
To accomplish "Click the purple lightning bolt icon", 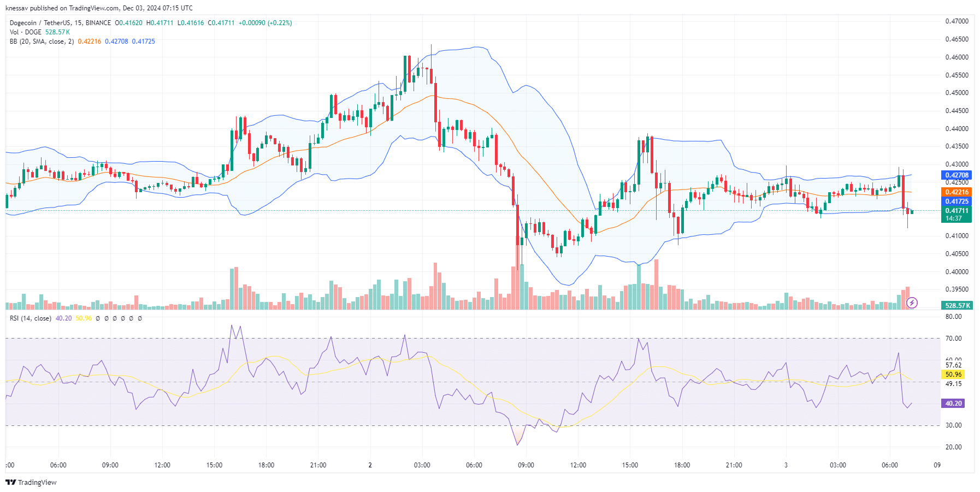I will [912, 303].
